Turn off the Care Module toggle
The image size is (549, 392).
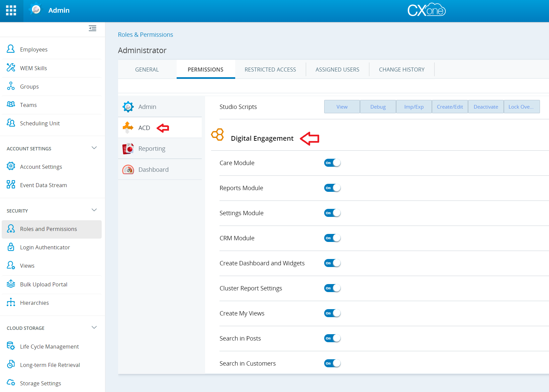click(x=332, y=163)
